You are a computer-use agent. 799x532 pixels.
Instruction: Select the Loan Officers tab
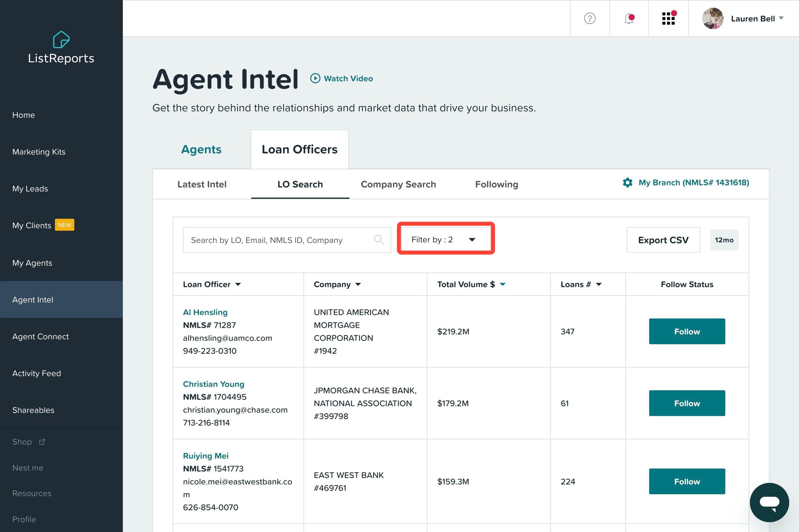pos(299,149)
